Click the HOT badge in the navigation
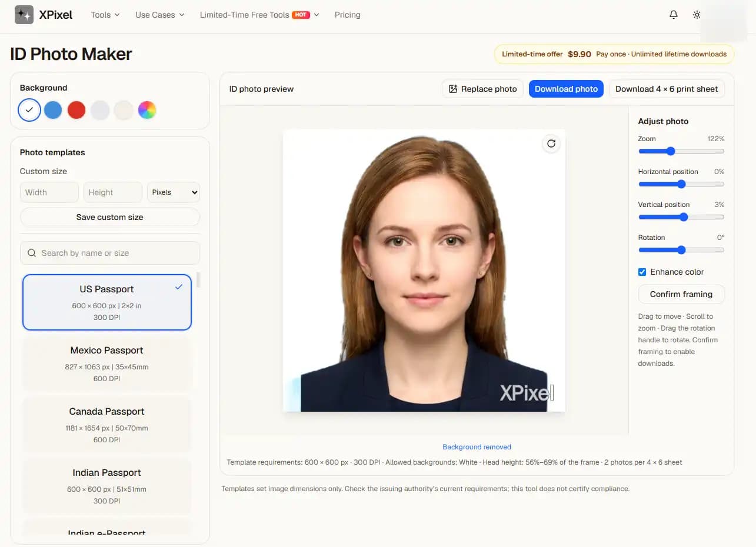This screenshot has height=547, width=756. pos(301,15)
